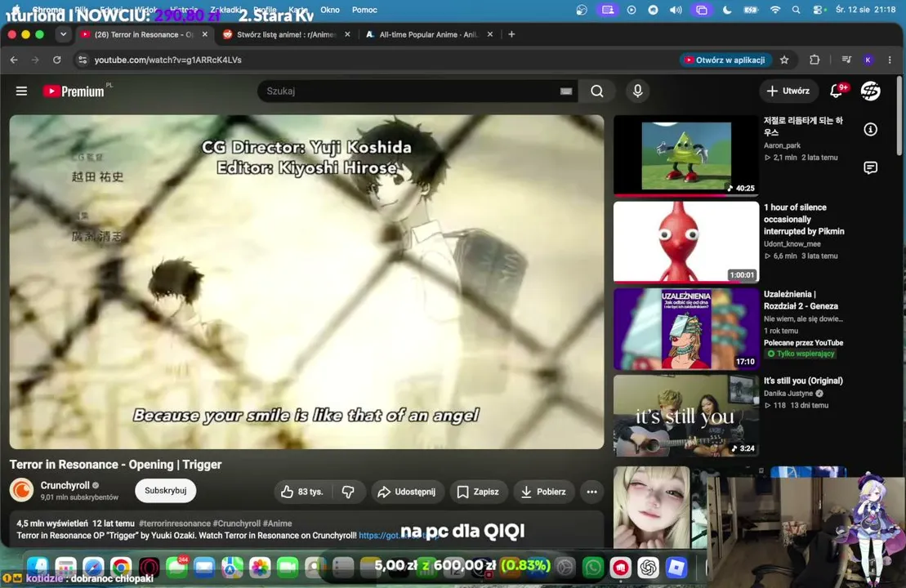Open Chrome media controls icon
Screen dimensions: 906x588
pyautogui.click(x=846, y=60)
